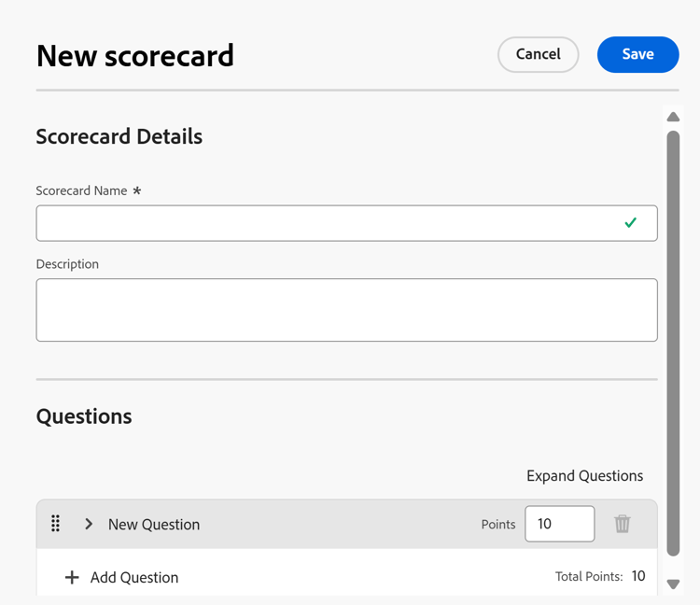Click the green validation checkmark icon

click(630, 222)
